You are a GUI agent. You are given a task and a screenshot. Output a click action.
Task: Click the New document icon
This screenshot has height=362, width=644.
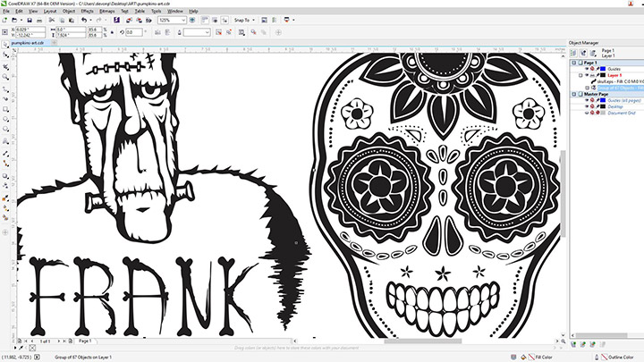[4, 20]
